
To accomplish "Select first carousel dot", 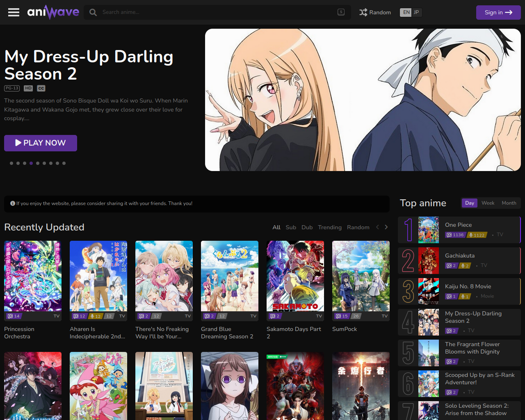I will [11, 163].
